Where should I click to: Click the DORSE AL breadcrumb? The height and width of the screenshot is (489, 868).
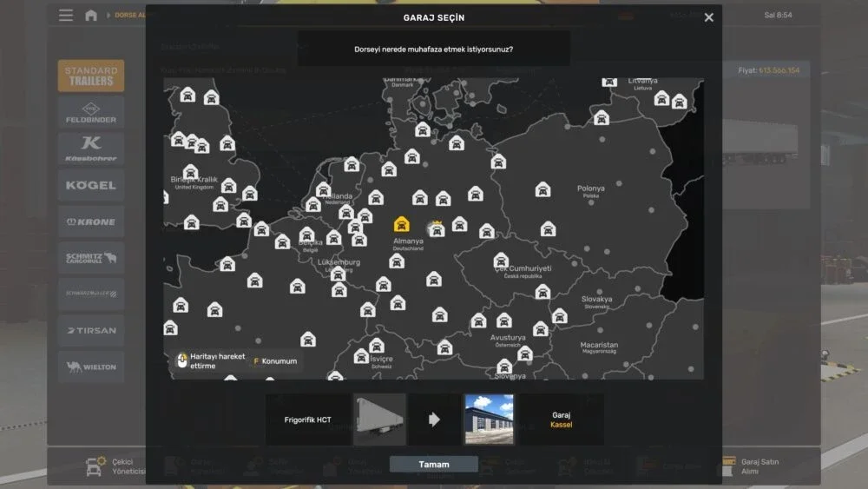[x=130, y=15]
